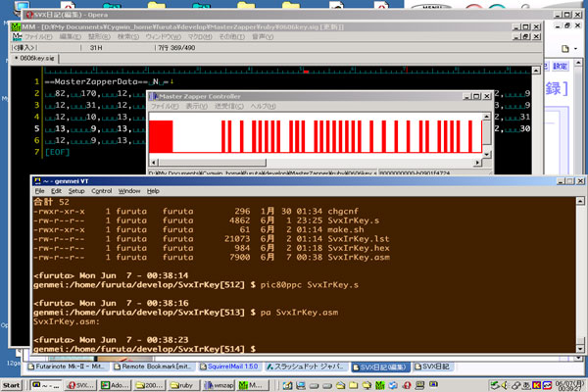Click the genmei VT title bar icon
This screenshot has width=588, height=392.
click(x=38, y=180)
